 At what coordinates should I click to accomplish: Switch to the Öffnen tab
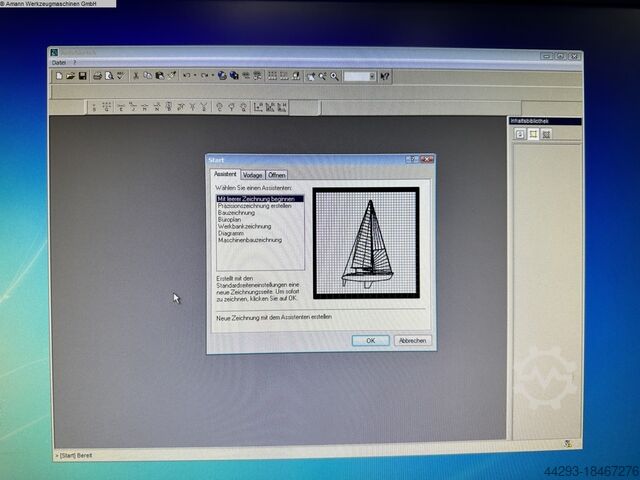point(276,175)
